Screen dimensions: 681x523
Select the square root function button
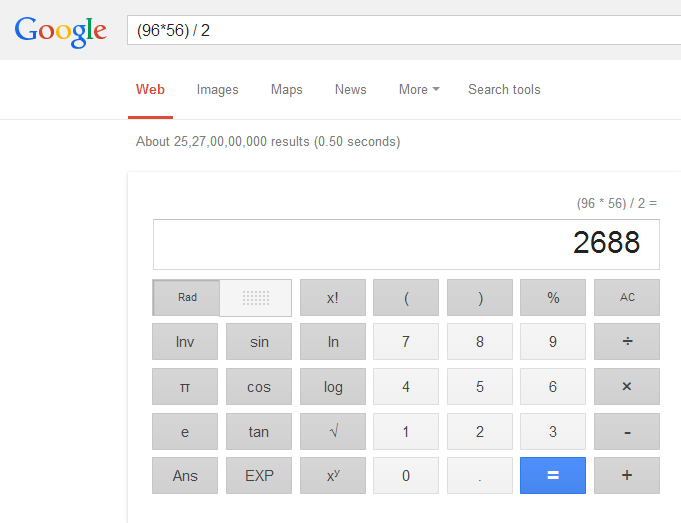click(333, 431)
